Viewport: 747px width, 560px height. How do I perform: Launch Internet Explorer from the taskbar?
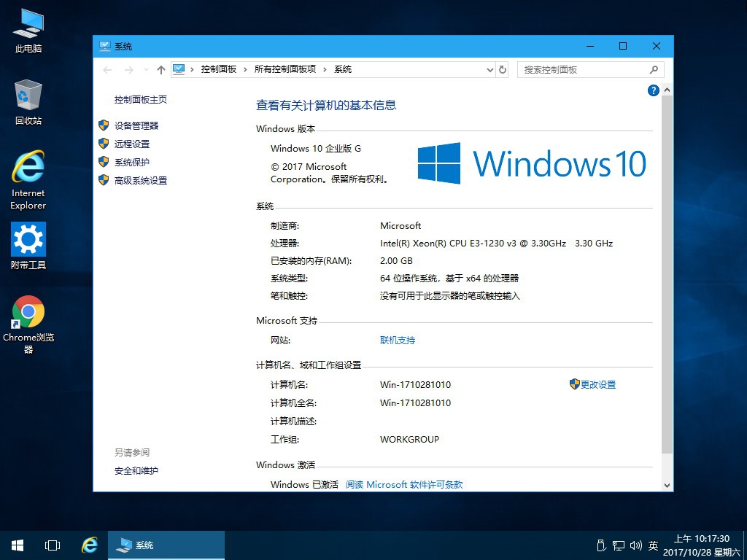[89, 545]
